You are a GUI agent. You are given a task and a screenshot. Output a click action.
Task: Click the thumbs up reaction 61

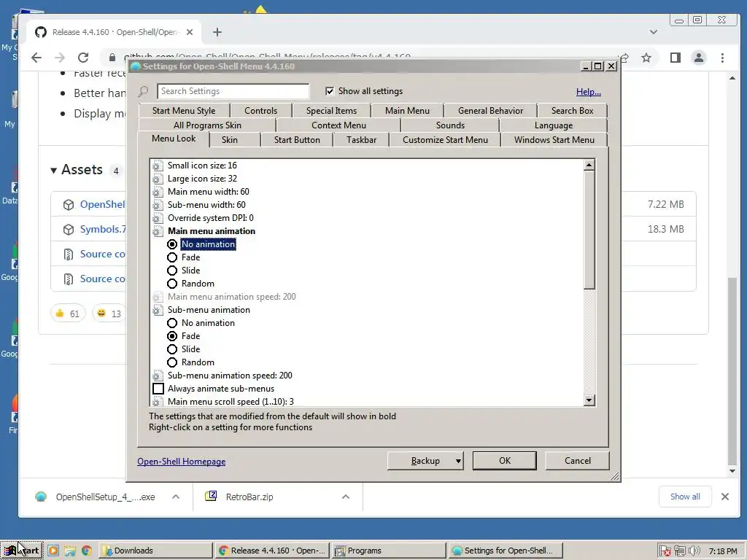(x=68, y=314)
